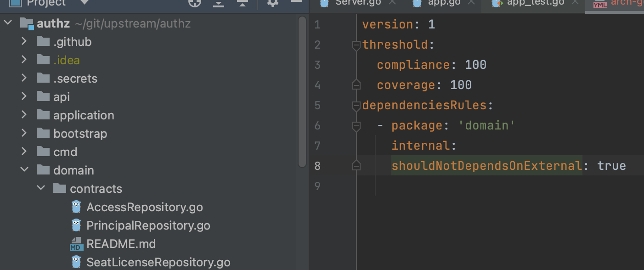
Task: Fold the dependenciesRules block in the editor
Action: coord(356,105)
